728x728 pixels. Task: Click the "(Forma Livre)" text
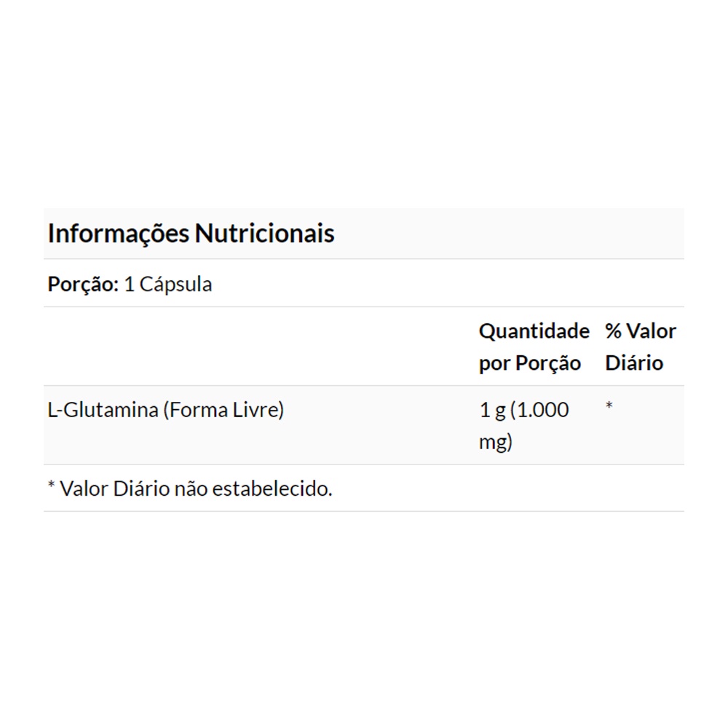[223, 410]
